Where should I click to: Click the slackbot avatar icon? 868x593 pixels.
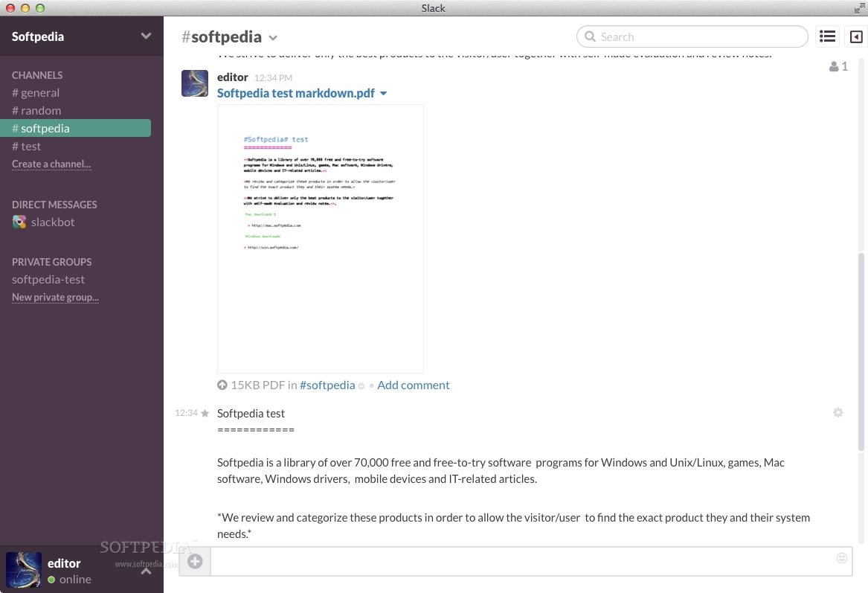(x=19, y=222)
